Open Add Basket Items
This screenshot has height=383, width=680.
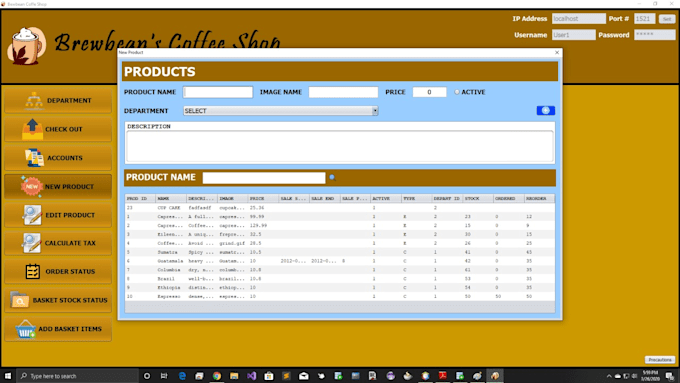point(58,329)
